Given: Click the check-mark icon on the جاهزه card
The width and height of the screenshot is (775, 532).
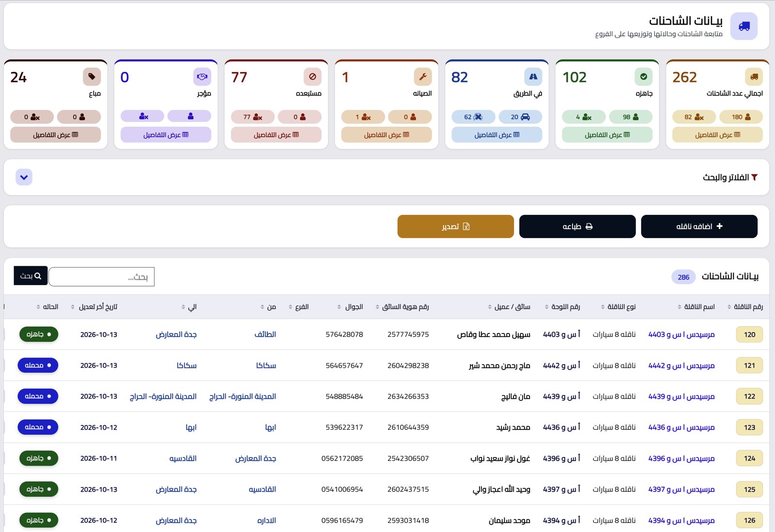Looking at the screenshot, I should [643, 76].
